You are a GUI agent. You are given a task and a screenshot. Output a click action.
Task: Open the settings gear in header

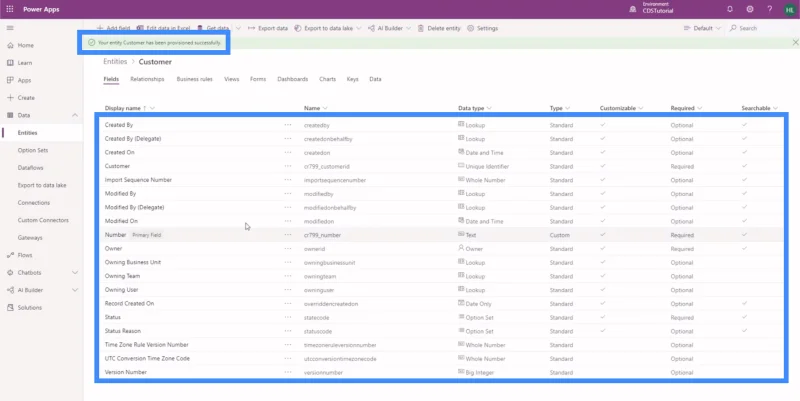[750, 9]
